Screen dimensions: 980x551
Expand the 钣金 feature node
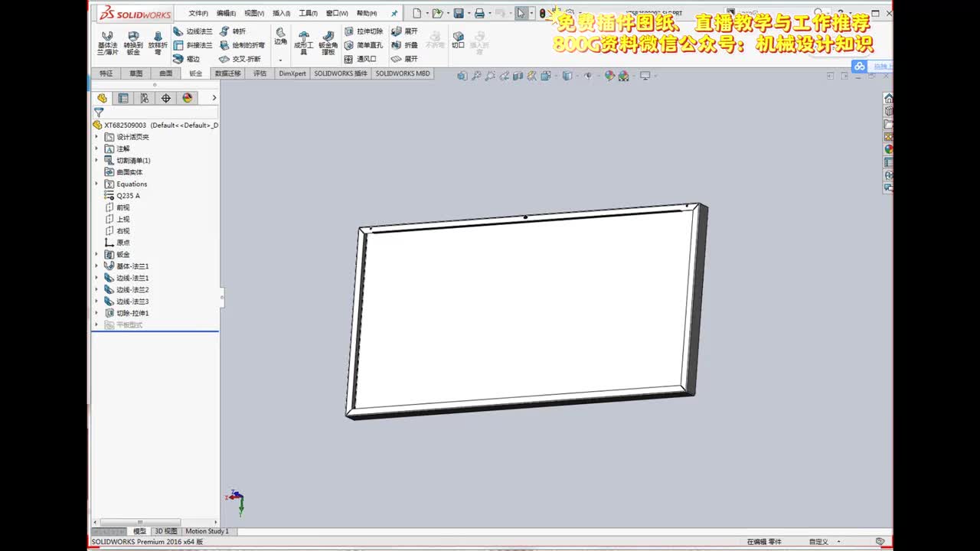coord(96,254)
